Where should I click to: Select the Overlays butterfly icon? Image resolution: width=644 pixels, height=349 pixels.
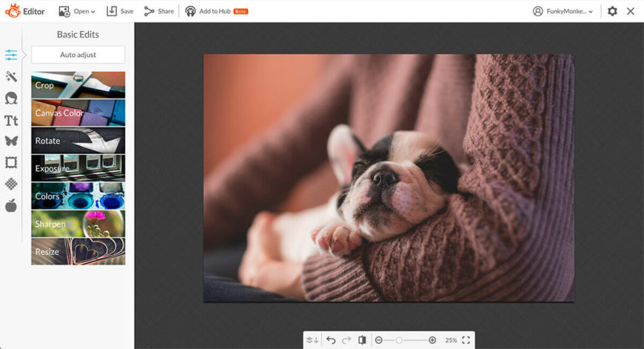click(x=11, y=141)
